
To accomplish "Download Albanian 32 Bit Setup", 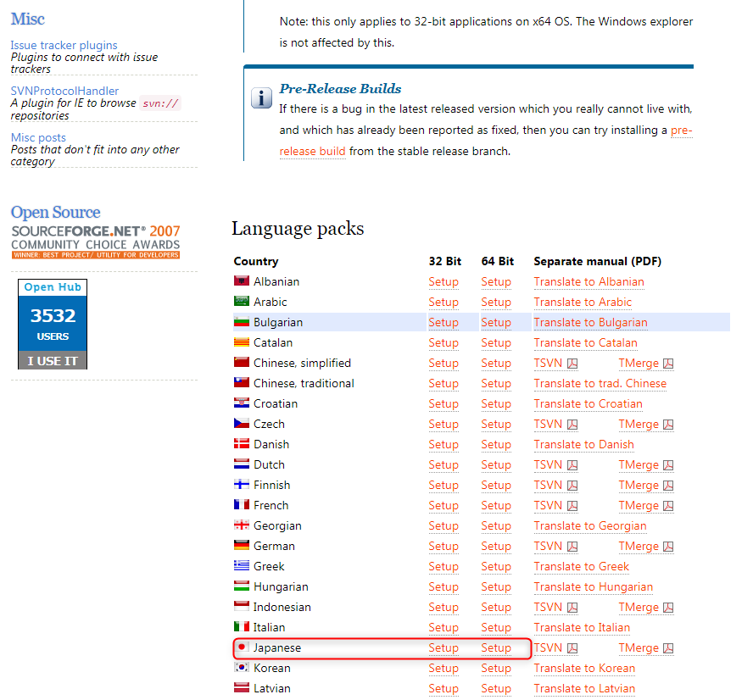I will click(x=443, y=281).
